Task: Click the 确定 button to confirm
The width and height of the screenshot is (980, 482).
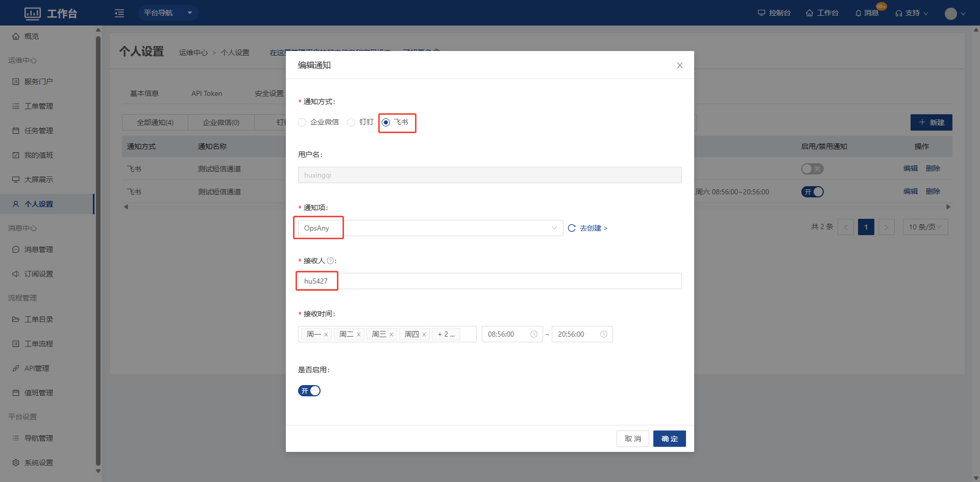Action: [x=669, y=439]
